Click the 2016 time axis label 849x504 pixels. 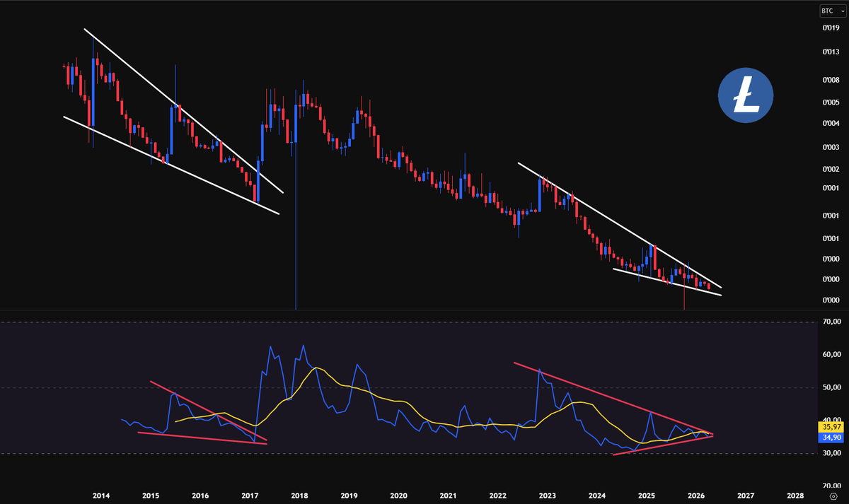coord(200,496)
